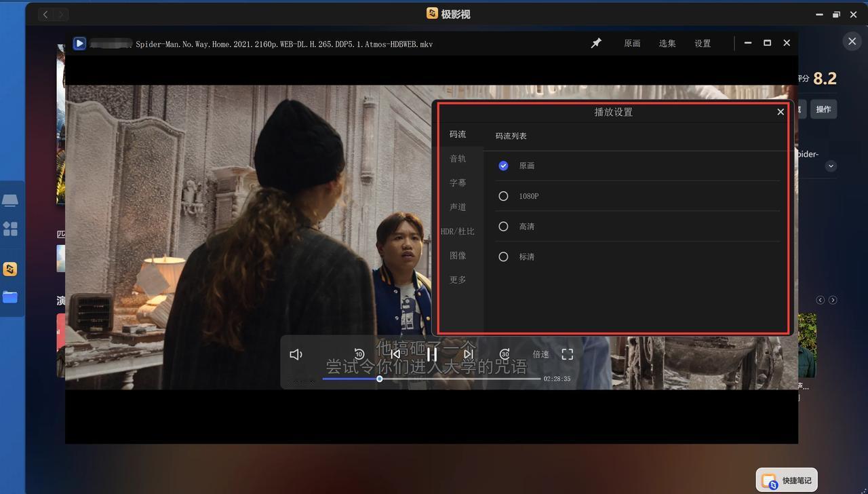Open the desktop drive icon in dock
Viewport: 868px width, 494px height.
point(10,200)
